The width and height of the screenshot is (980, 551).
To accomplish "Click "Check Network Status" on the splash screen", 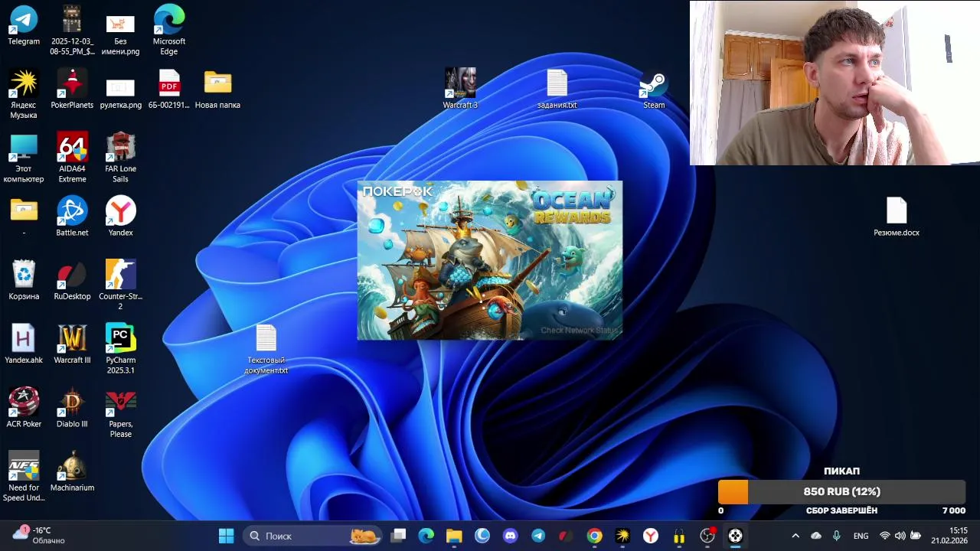I will [x=579, y=331].
